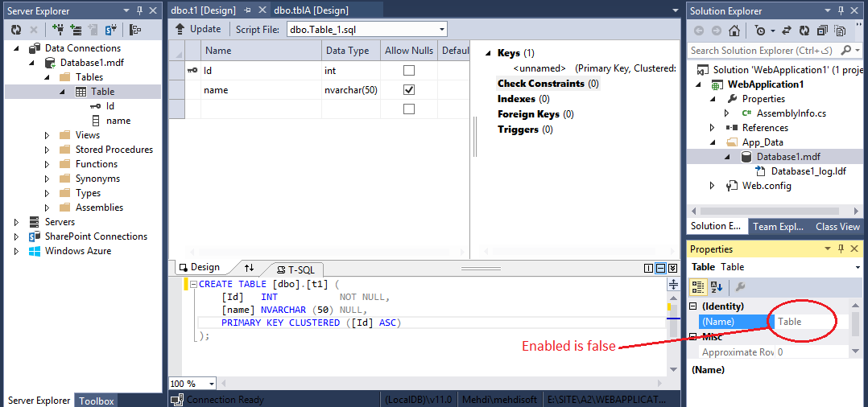Switch to dbo.tblA [Design] tab
The image size is (868, 407).
point(311,10)
